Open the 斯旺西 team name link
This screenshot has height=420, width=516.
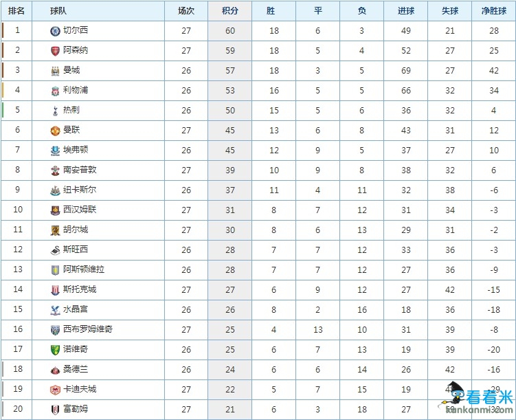[76, 250]
